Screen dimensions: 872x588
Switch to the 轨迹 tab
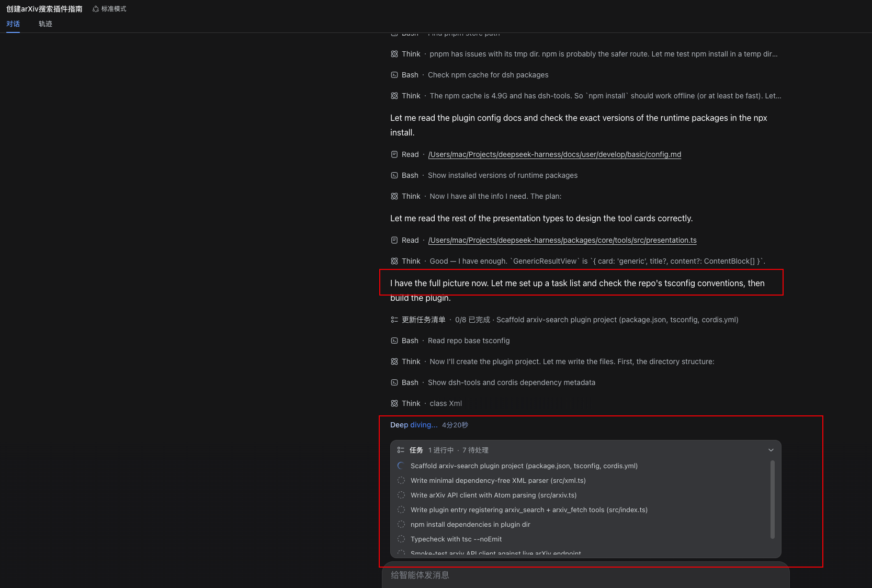pyautogui.click(x=46, y=24)
